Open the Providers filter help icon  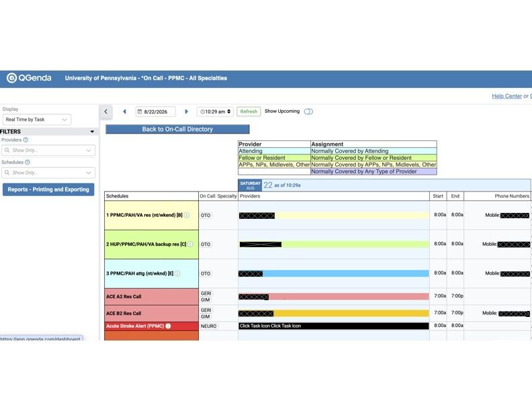(x=26, y=140)
